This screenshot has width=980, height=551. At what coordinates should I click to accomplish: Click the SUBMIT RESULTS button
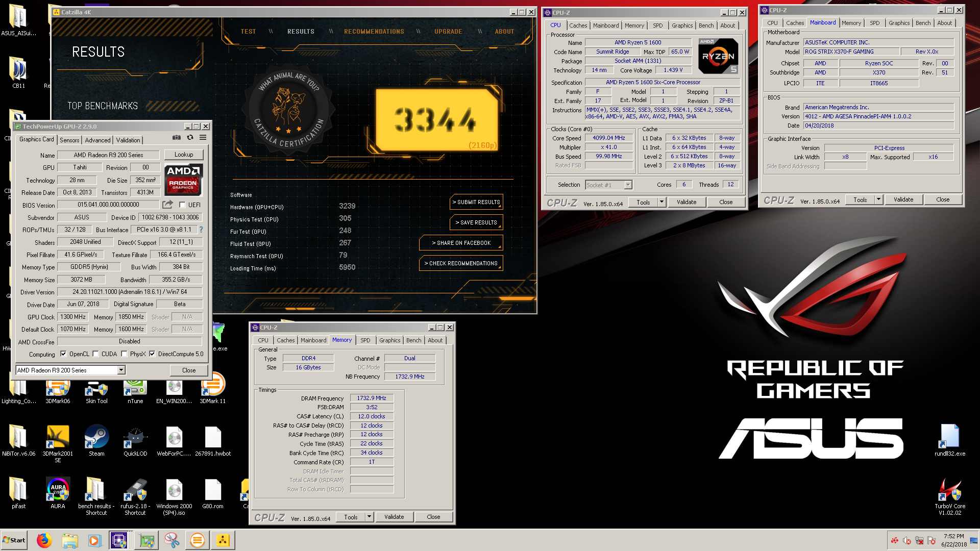point(476,202)
